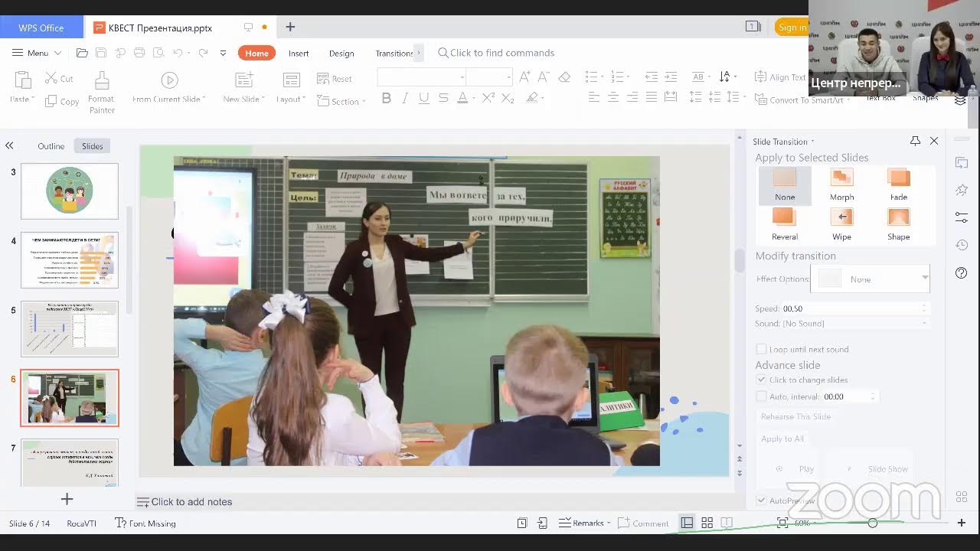
Task: Click the Apply to All button
Action: pyautogui.click(x=782, y=439)
